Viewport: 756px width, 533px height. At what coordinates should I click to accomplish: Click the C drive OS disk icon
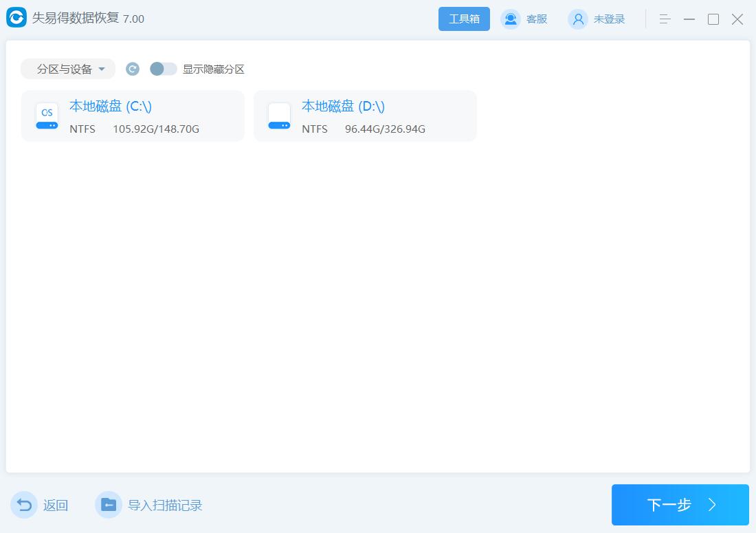click(x=46, y=116)
